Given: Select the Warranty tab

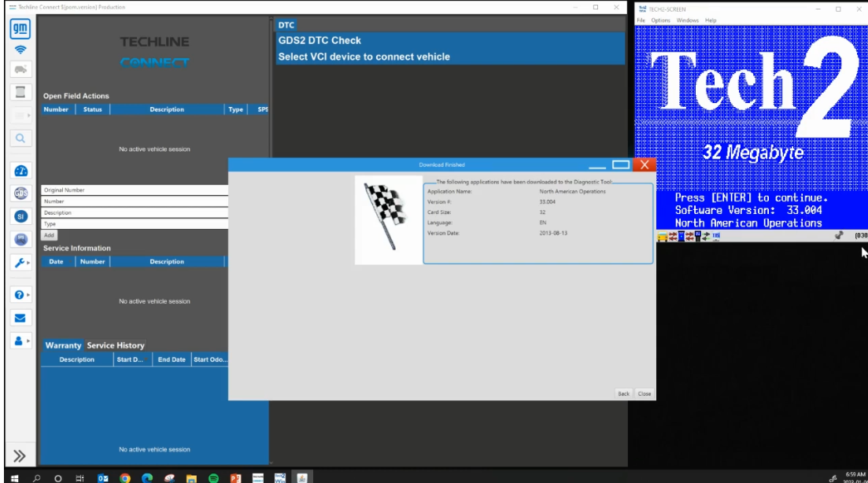Looking at the screenshot, I should [x=63, y=345].
